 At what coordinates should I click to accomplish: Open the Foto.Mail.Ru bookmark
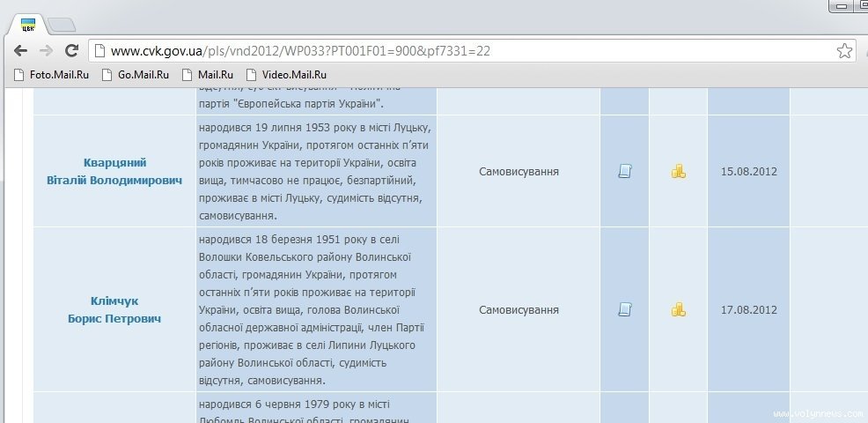pyautogui.click(x=51, y=75)
